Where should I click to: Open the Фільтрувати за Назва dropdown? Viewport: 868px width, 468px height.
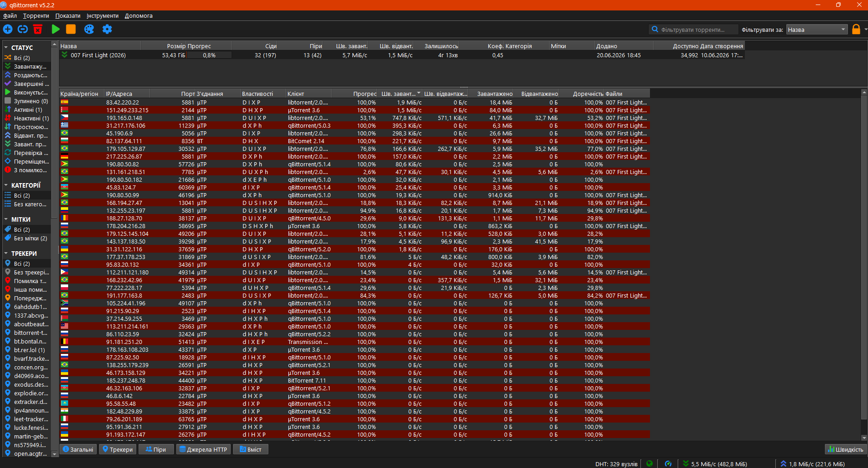(817, 30)
